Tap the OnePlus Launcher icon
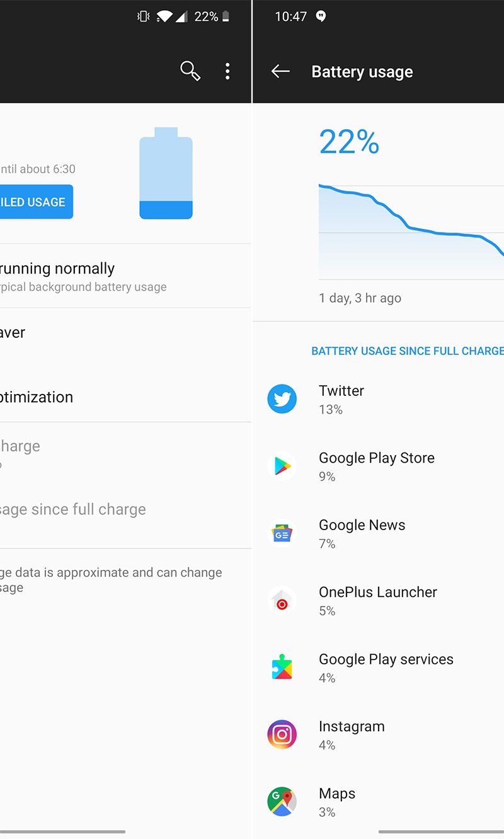This screenshot has height=839, width=504. pyautogui.click(x=282, y=601)
